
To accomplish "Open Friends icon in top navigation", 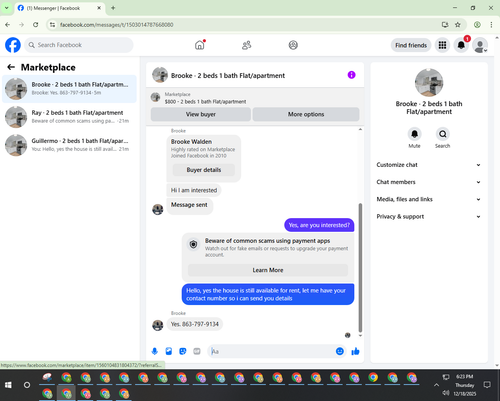I will coord(246,45).
